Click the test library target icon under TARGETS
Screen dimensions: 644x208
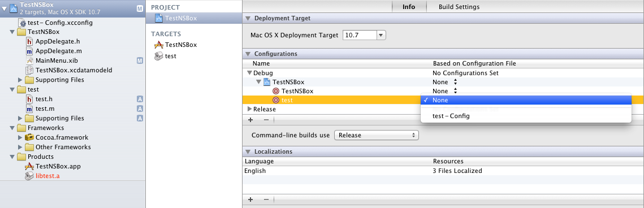point(158,56)
